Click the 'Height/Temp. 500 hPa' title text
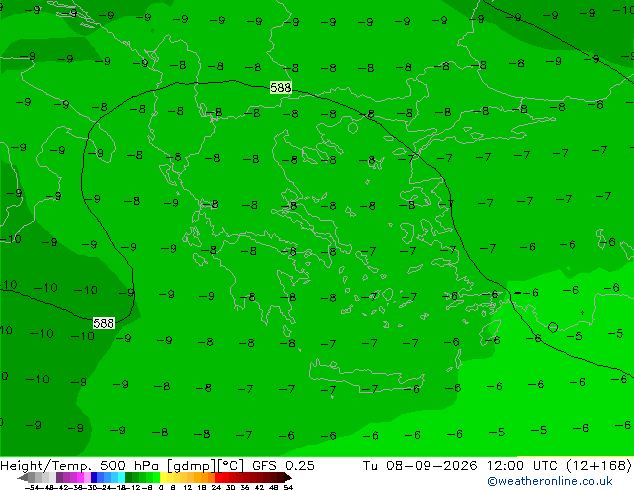This screenshot has height=490, width=634. [x=80, y=465]
